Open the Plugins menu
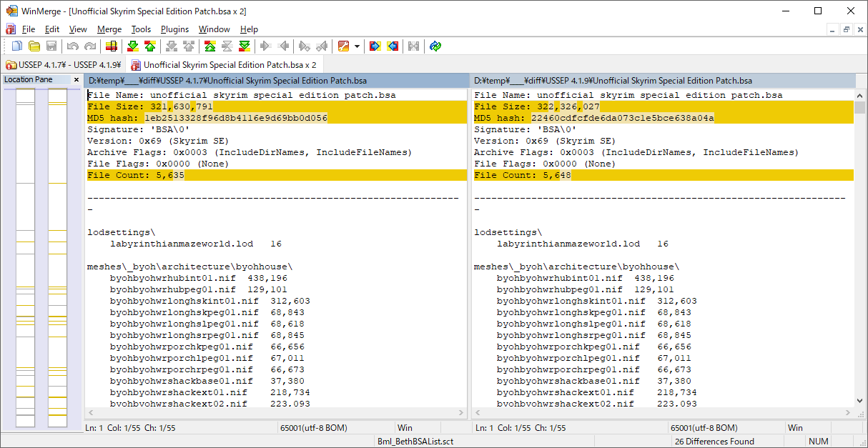The width and height of the screenshot is (868, 448). point(174,29)
